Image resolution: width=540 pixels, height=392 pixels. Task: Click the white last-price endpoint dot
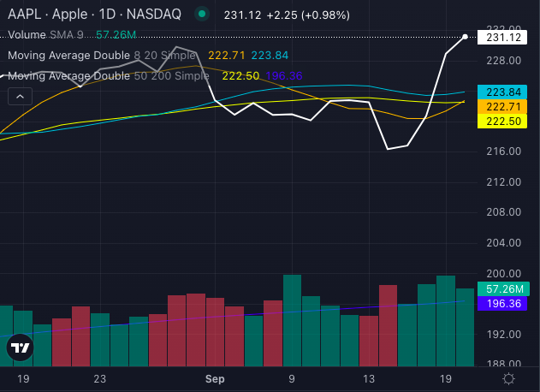pyautogui.click(x=466, y=37)
